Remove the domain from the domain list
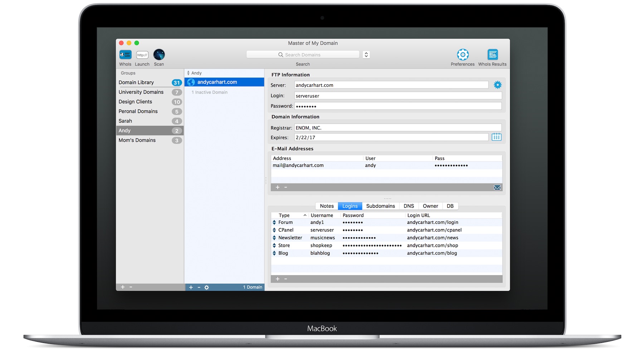The width and height of the screenshot is (644, 350). [x=199, y=287]
